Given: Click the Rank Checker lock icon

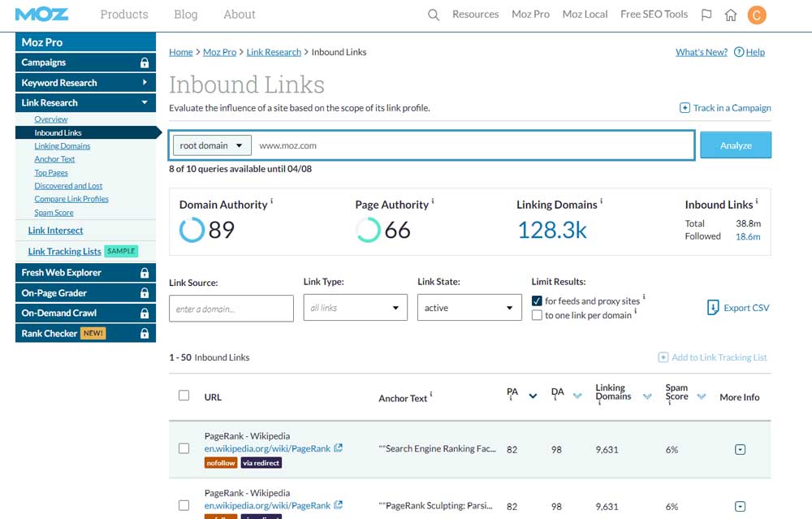Looking at the screenshot, I should pyautogui.click(x=145, y=334).
